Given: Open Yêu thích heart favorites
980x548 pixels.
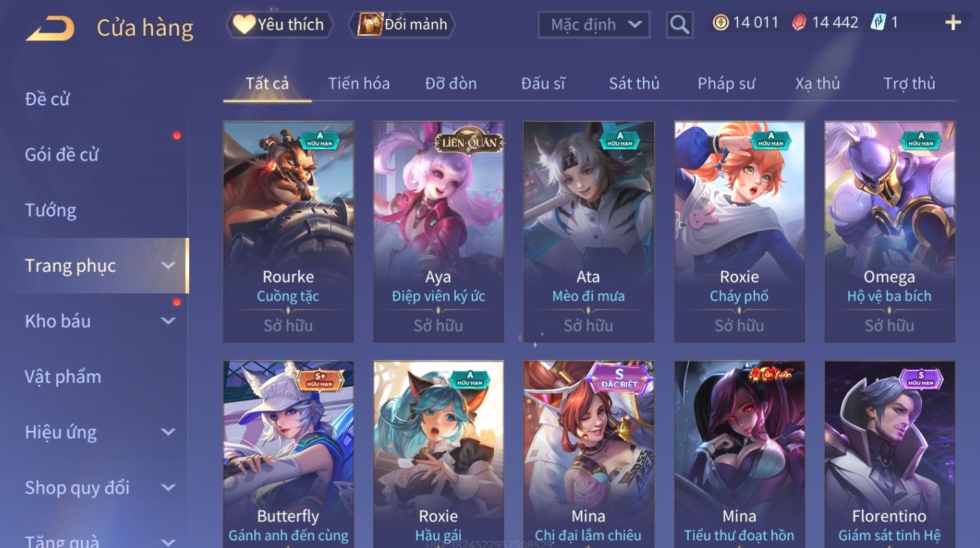Looking at the screenshot, I should pyautogui.click(x=279, y=25).
